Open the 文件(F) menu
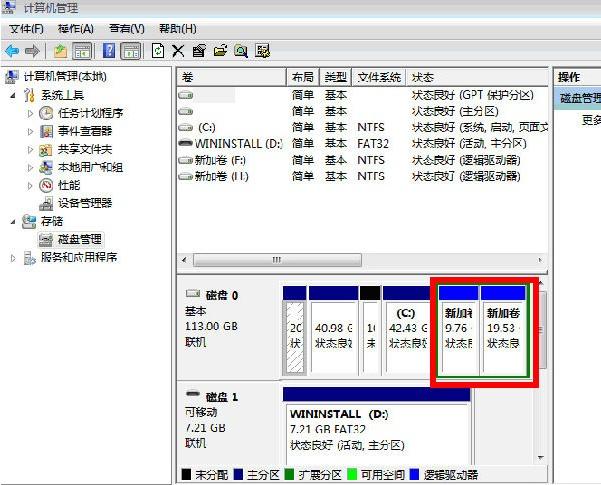This screenshot has height=485, width=601. pos(29,29)
